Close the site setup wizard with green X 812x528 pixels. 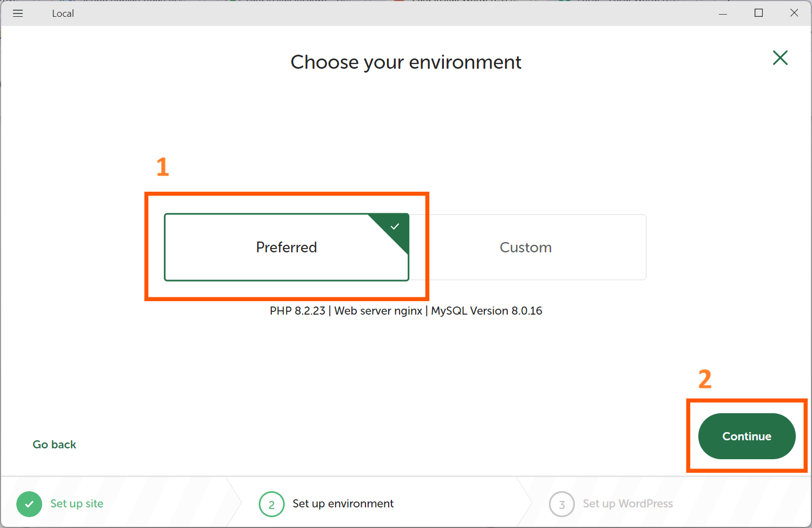780,58
